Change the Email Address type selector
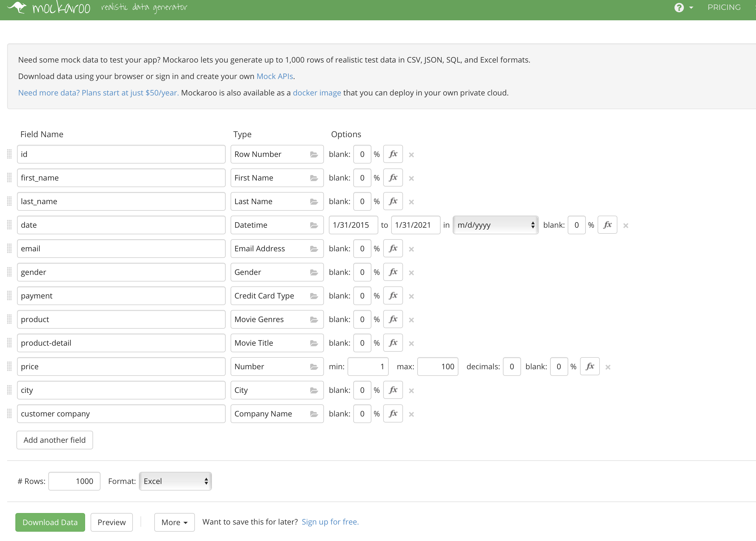 pyautogui.click(x=277, y=249)
